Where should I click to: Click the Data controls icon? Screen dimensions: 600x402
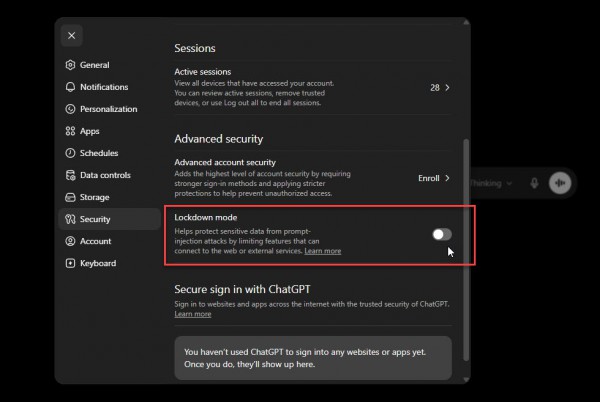[70, 175]
